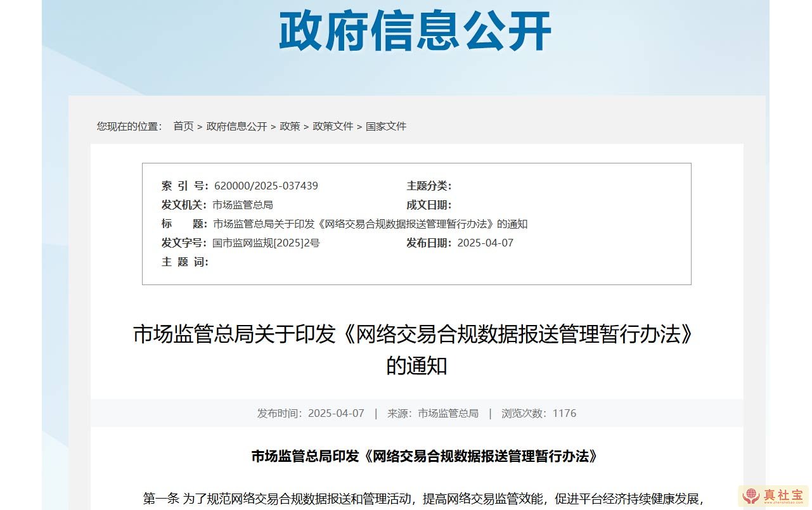Click the 第一条 paragraph text

423,499
